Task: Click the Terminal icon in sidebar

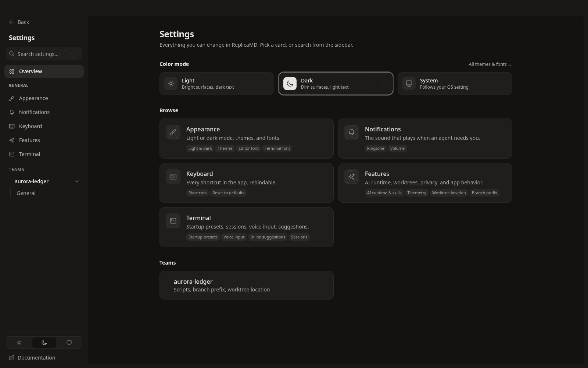Action: [12, 154]
